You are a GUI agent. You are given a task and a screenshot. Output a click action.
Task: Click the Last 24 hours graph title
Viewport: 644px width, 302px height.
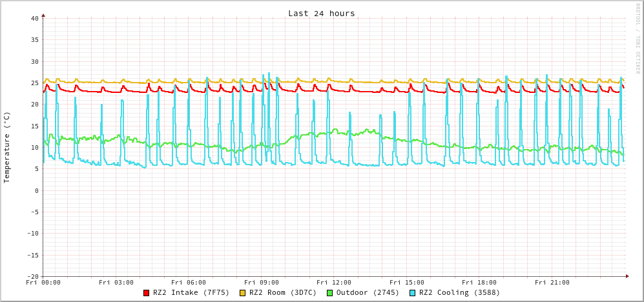click(321, 13)
